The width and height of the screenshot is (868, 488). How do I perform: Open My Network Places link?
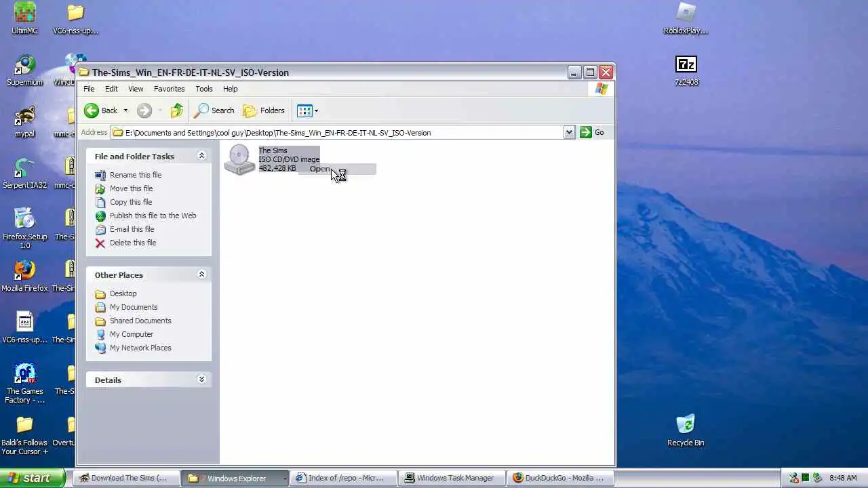pos(140,348)
